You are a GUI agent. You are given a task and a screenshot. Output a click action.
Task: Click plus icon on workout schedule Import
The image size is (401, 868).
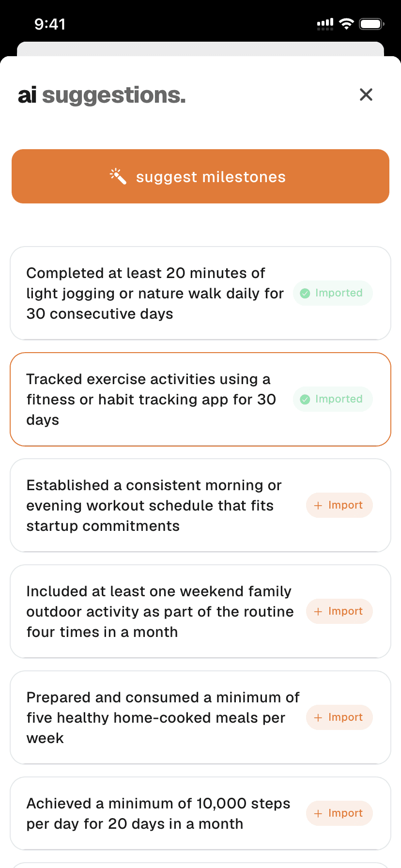tap(318, 506)
